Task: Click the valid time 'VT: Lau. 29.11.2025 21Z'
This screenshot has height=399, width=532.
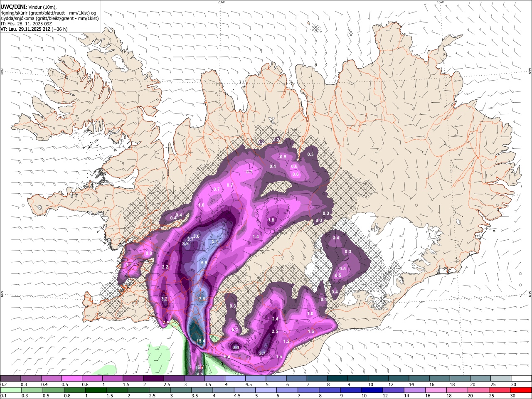Action: pyautogui.click(x=25, y=29)
